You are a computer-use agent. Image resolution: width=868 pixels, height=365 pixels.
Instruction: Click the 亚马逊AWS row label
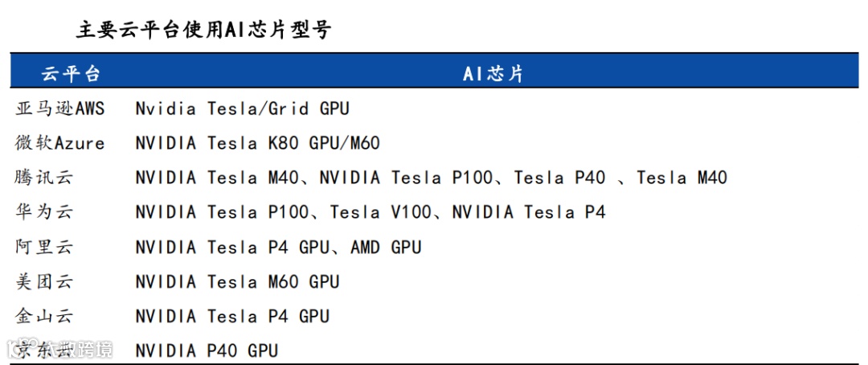tap(59, 109)
